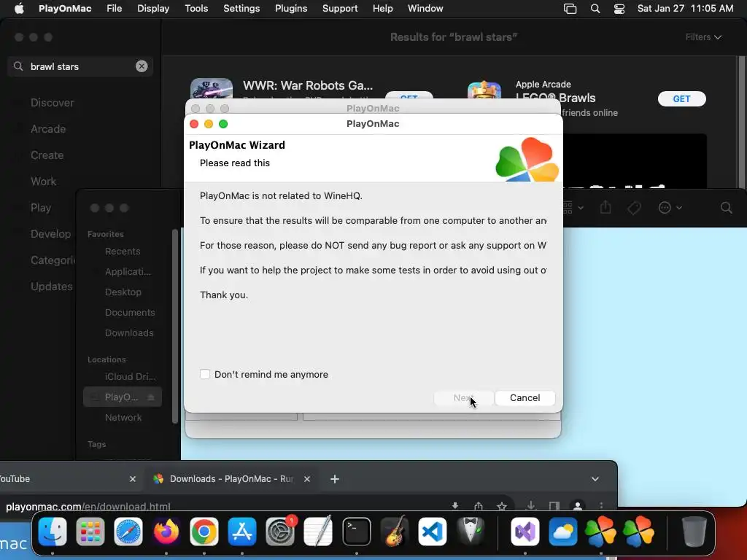The height and width of the screenshot is (560, 747).
Task: Click the Next button in the wizard
Action: click(463, 398)
